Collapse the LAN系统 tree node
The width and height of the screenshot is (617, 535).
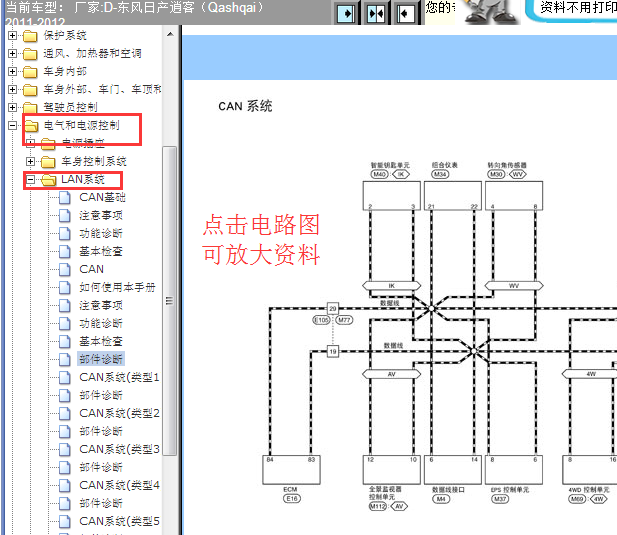pos(30,180)
